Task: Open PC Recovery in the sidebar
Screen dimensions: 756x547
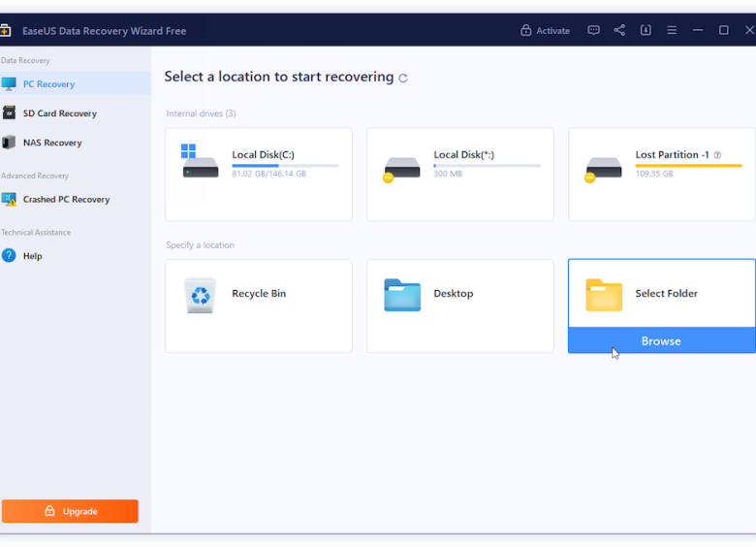Action: pos(49,84)
